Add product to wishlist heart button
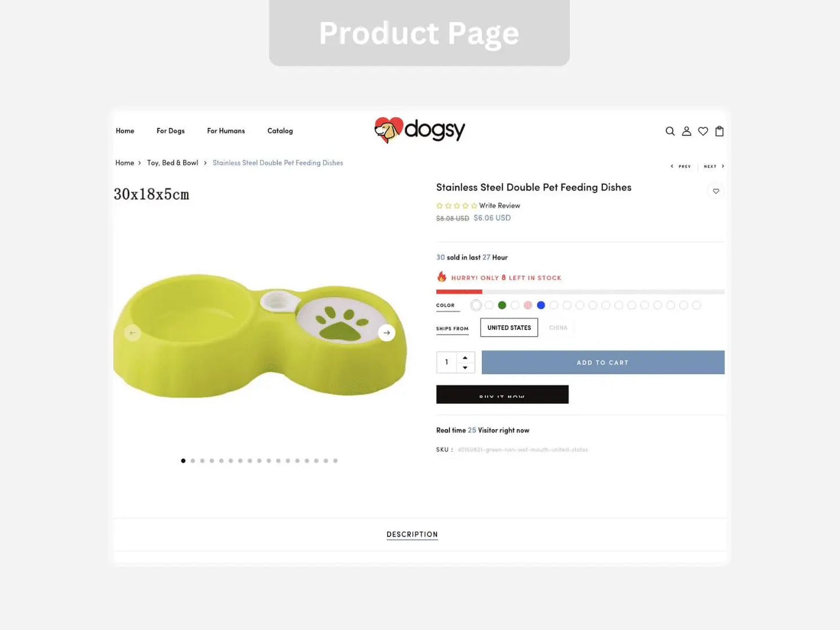This screenshot has height=630, width=840. (x=716, y=191)
